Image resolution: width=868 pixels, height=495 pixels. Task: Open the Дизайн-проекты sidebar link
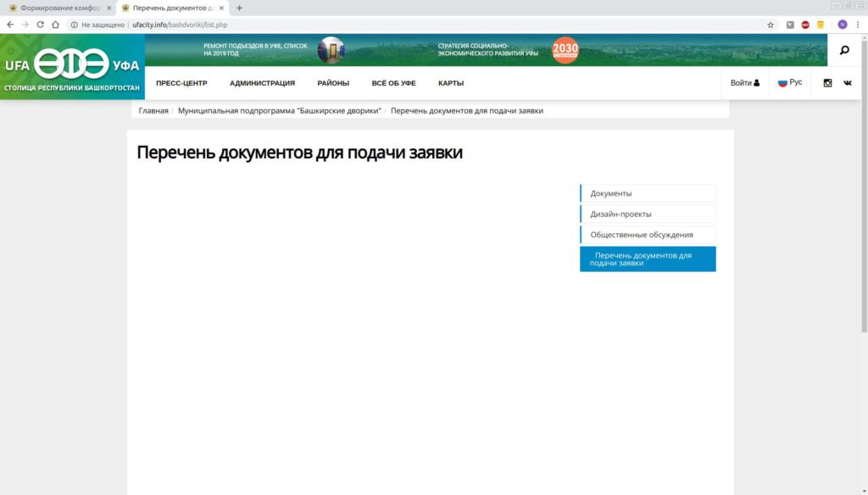[621, 214]
